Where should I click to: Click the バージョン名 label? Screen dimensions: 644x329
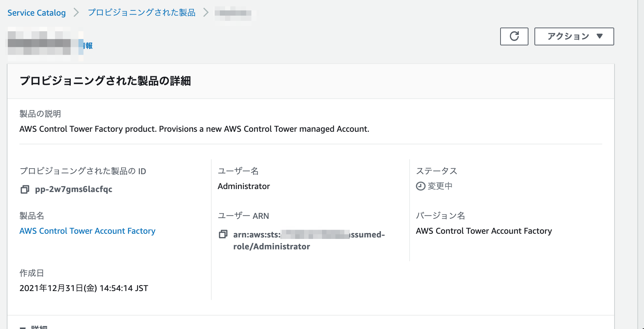click(441, 216)
